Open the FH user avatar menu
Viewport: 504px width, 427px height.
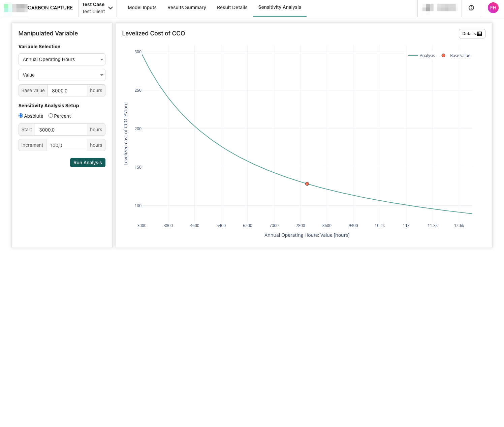click(x=493, y=8)
